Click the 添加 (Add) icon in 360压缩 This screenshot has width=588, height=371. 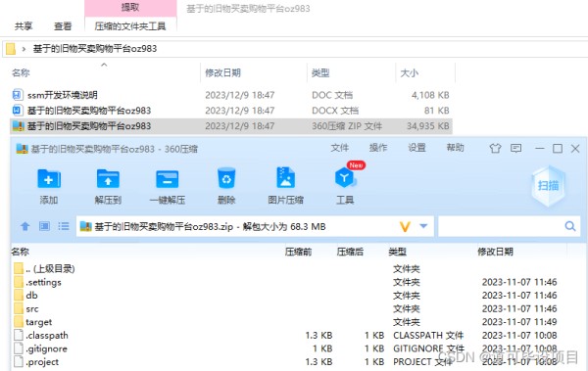coord(49,178)
